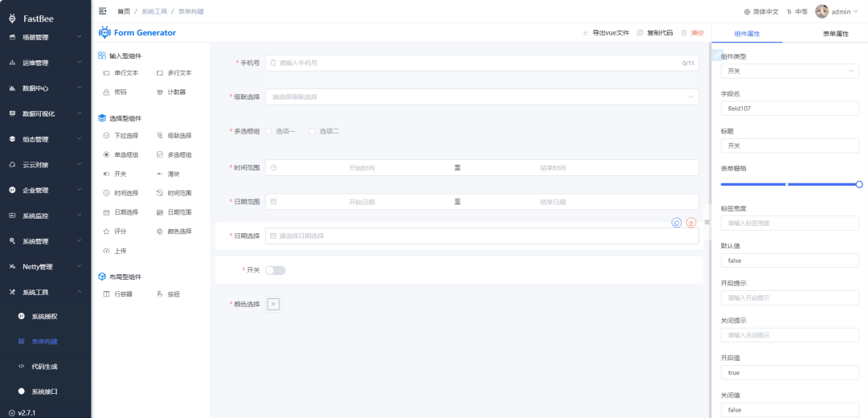868x418 pixels.
Task: Add a 日期范围 component from the palette
Action: (174, 212)
